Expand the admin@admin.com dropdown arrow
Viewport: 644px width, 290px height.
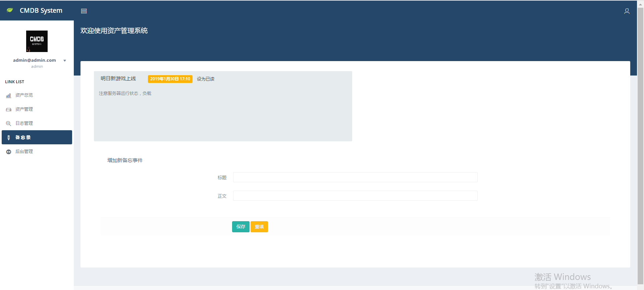pyautogui.click(x=65, y=61)
